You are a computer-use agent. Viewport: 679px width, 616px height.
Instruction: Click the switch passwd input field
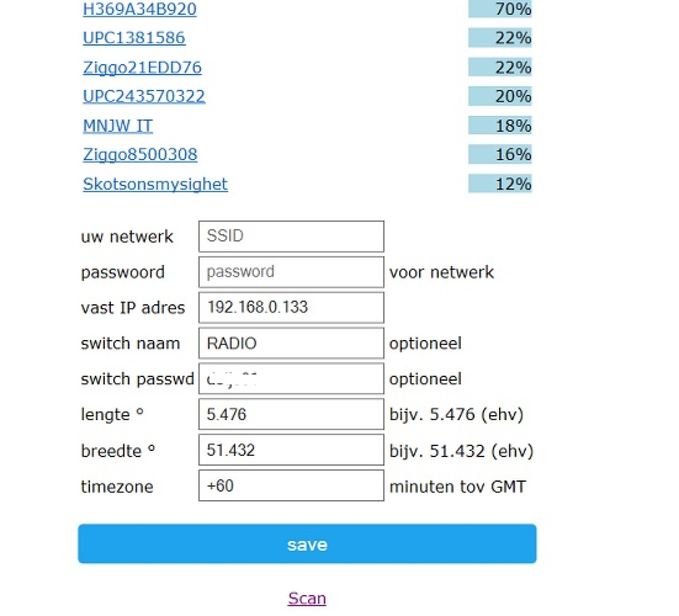291,379
